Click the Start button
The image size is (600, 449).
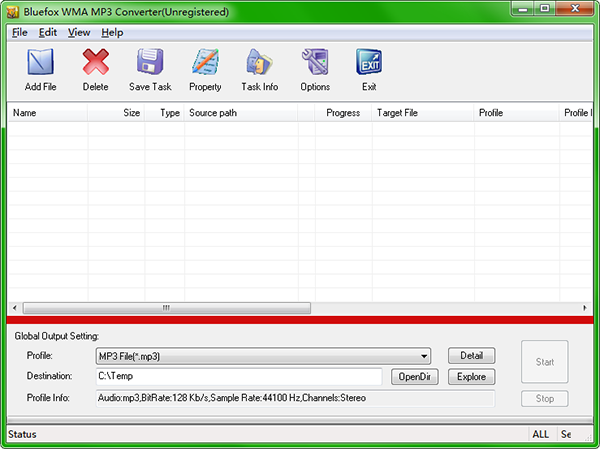tap(545, 362)
